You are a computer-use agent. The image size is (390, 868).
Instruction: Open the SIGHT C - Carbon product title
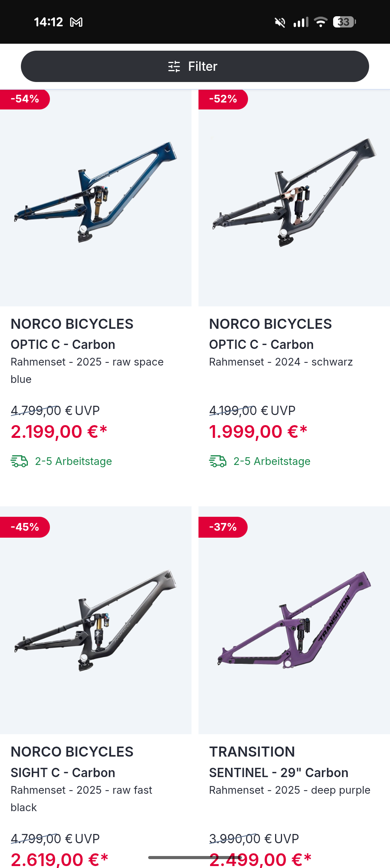click(x=63, y=772)
